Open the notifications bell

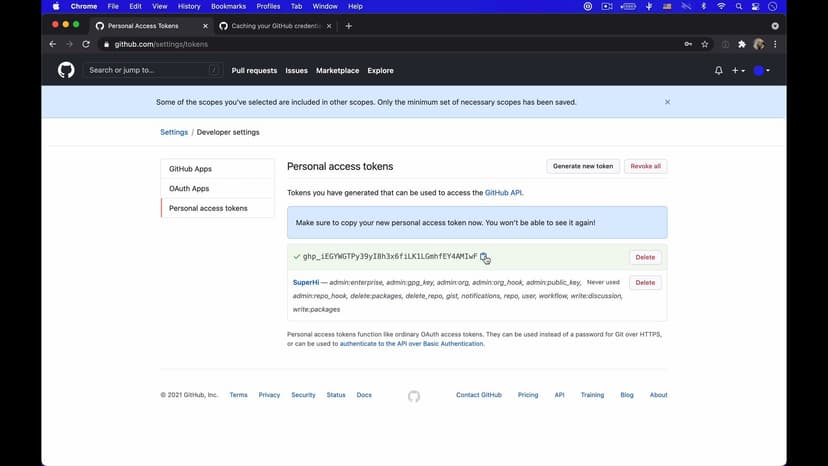click(x=718, y=71)
